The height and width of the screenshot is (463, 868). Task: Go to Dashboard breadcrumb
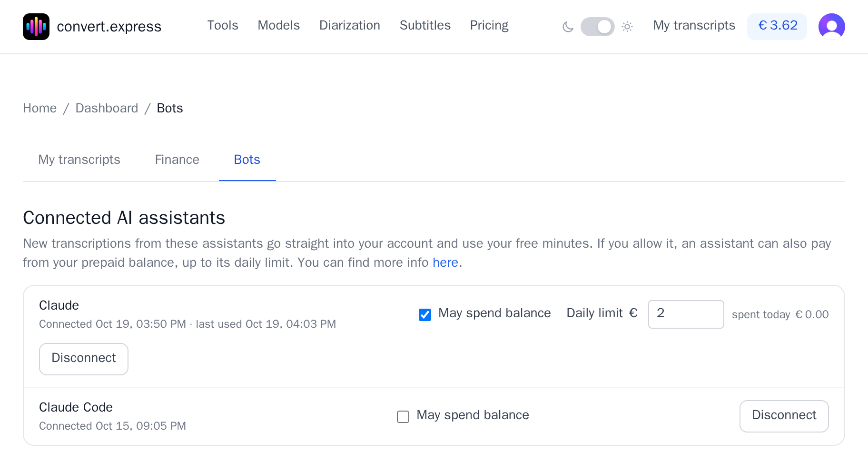coord(107,108)
